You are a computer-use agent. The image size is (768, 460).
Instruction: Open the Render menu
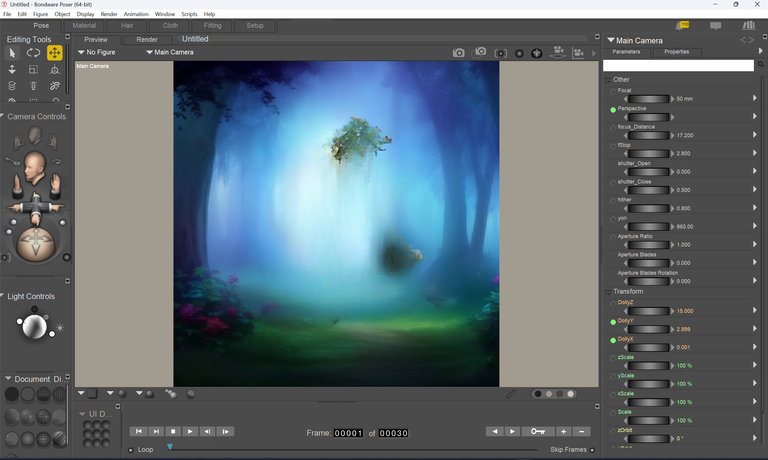click(x=109, y=14)
